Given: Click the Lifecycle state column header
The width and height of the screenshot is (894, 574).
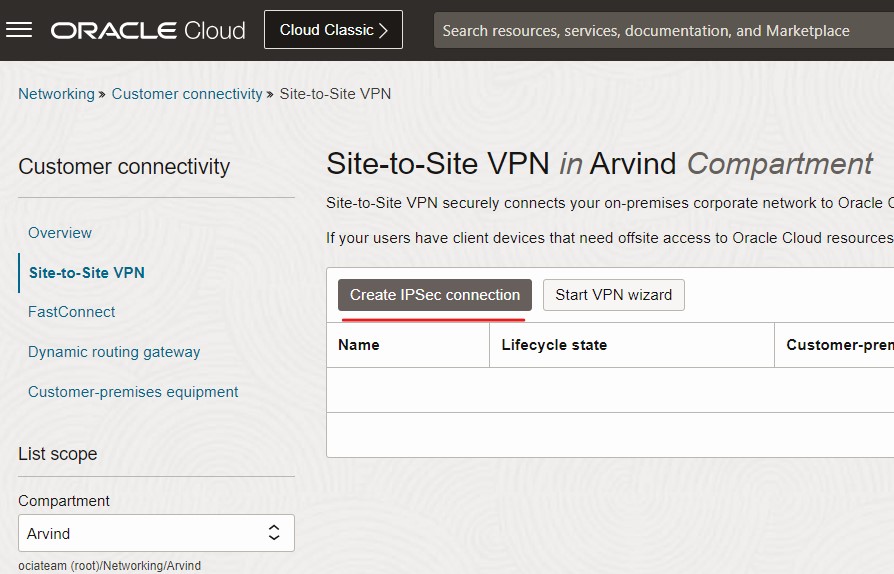Looking at the screenshot, I should point(554,345).
